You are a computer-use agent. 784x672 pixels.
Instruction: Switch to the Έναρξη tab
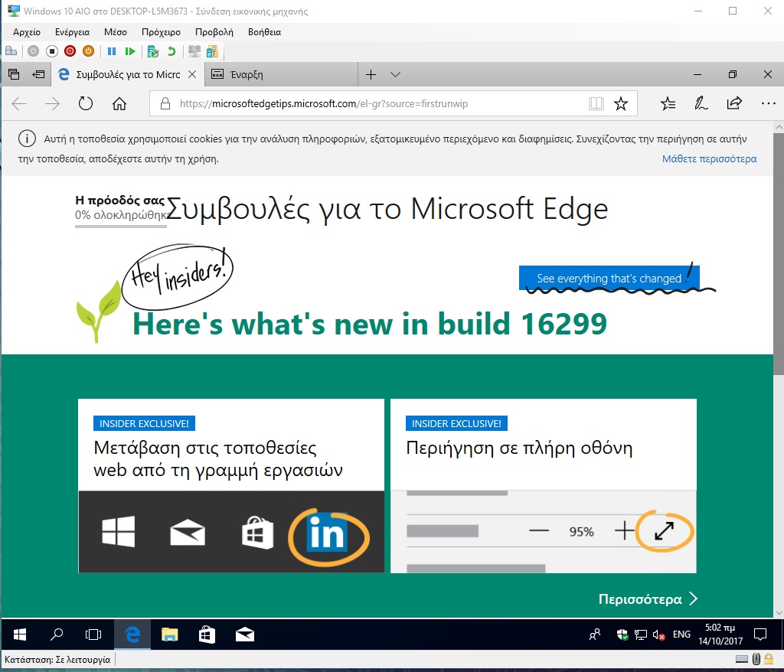pyautogui.click(x=282, y=74)
